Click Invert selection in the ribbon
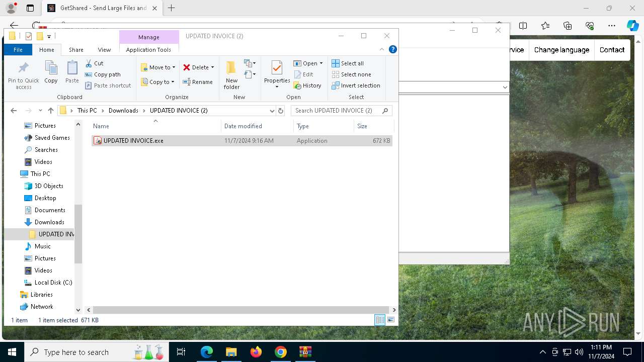Screen dimensions: 644x362 [356, 85]
